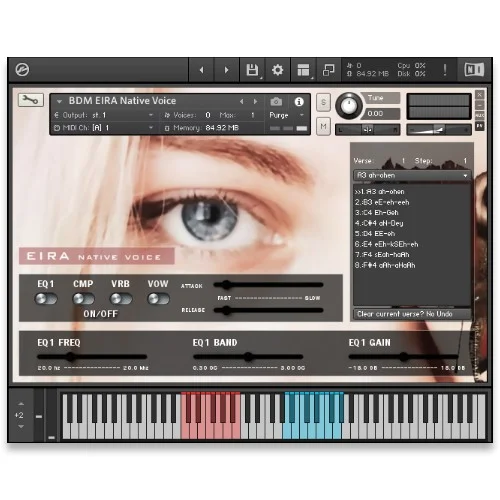500x500 pixels.
Task: Remove instrument with the X button
Action: click(480, 95)
